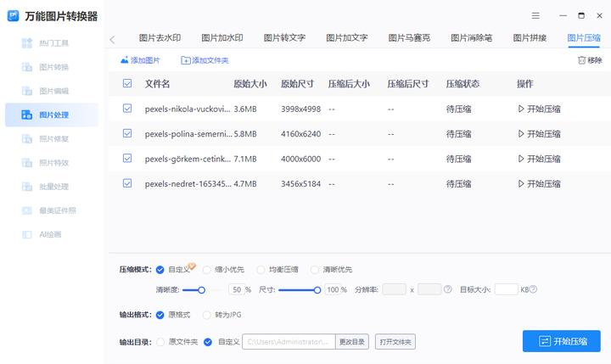This screenshot has width=611, height=364.
Task: Click the 打开文件夹 button
Action: click(395, 342)
